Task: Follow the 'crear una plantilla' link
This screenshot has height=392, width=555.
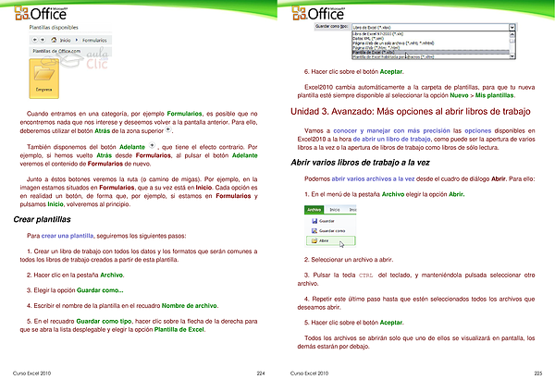Action: tap(68, 236)
